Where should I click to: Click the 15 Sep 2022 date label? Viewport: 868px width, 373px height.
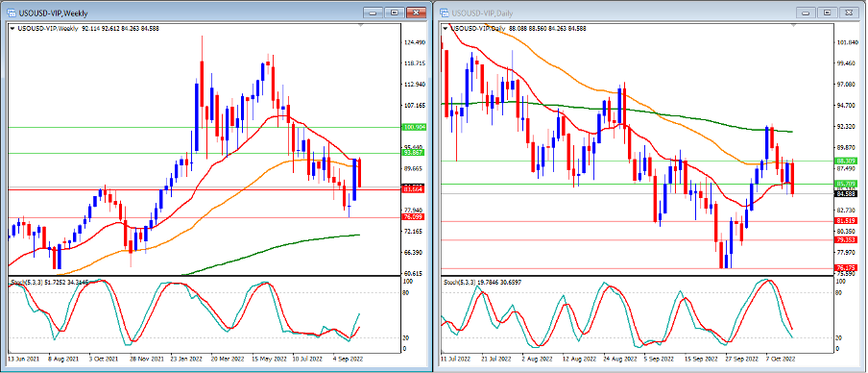pyautogui.click(x=701, y=359)
